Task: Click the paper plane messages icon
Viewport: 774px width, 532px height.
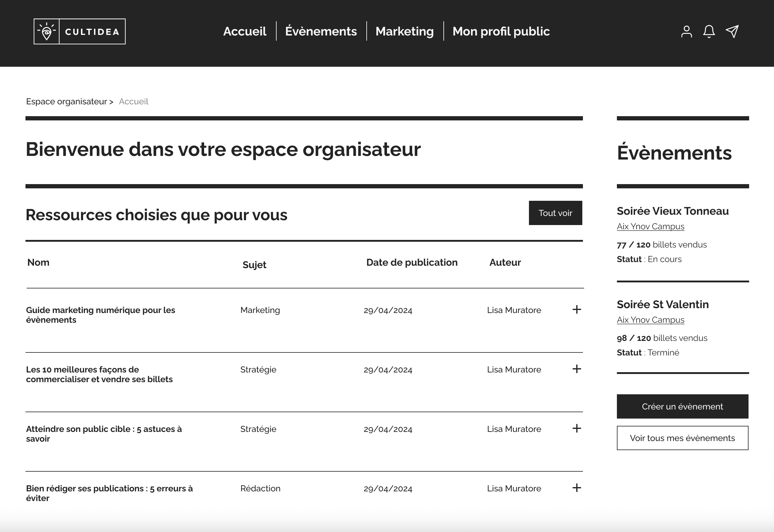Action: pyautogui.click(x=732, y=32)
